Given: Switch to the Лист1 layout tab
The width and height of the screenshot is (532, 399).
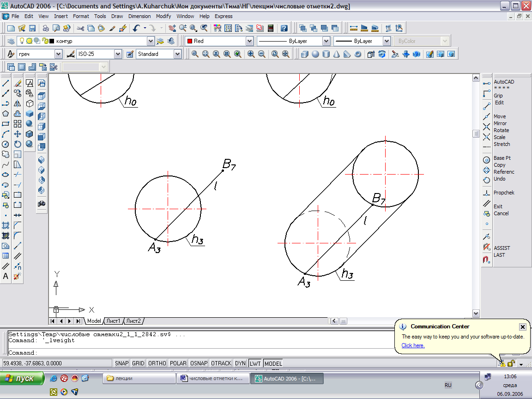Looking at the screenshot, I should [113, 321].
